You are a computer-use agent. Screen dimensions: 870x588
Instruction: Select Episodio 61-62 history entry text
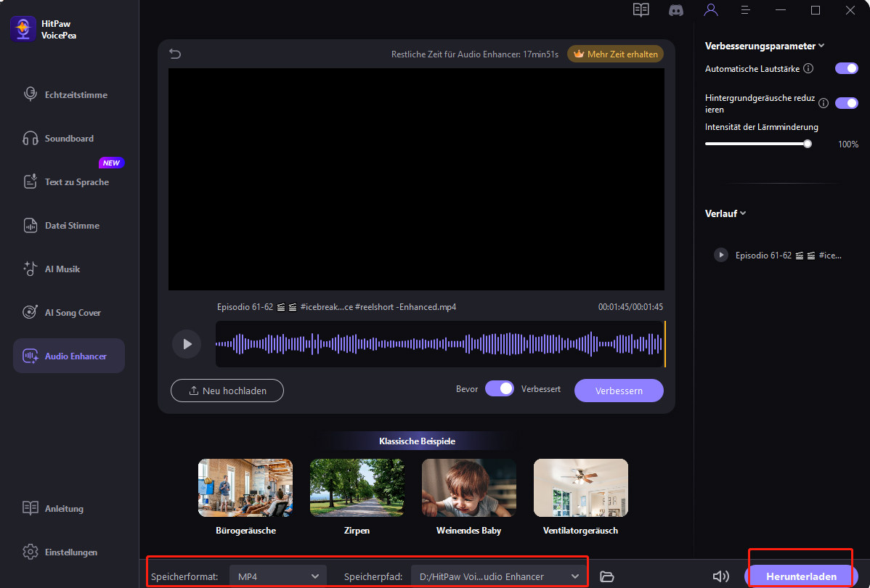pyautogui.click(x=789, y=256)
